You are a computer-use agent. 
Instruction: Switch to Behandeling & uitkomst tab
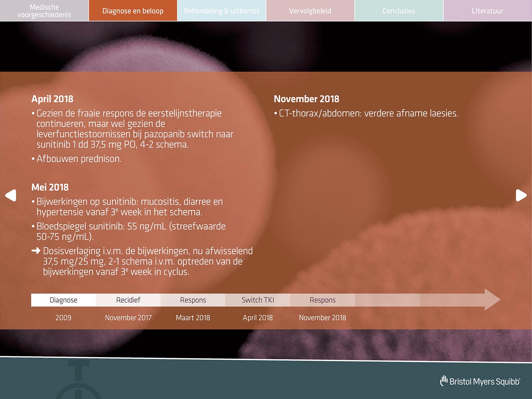(x=222, y=11)
